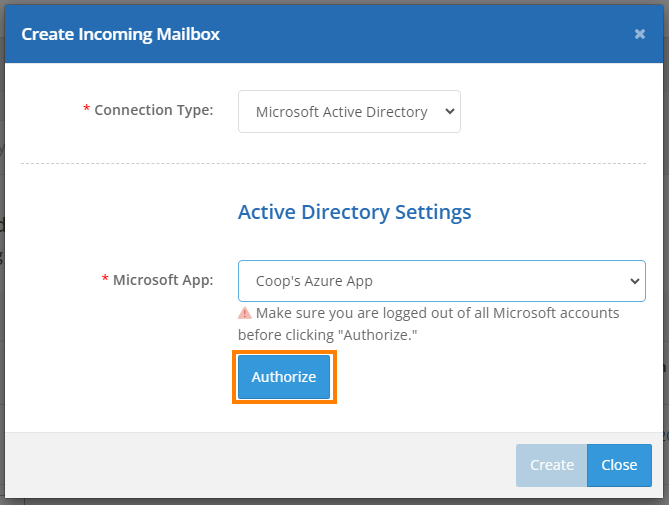Expand the Microsoft App chevron arrow
669x505 pixels.
pos(635,281)
